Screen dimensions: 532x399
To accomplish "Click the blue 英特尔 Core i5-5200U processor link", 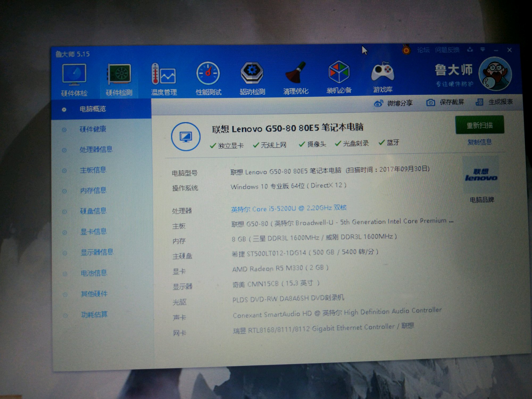I will point(289,208).
